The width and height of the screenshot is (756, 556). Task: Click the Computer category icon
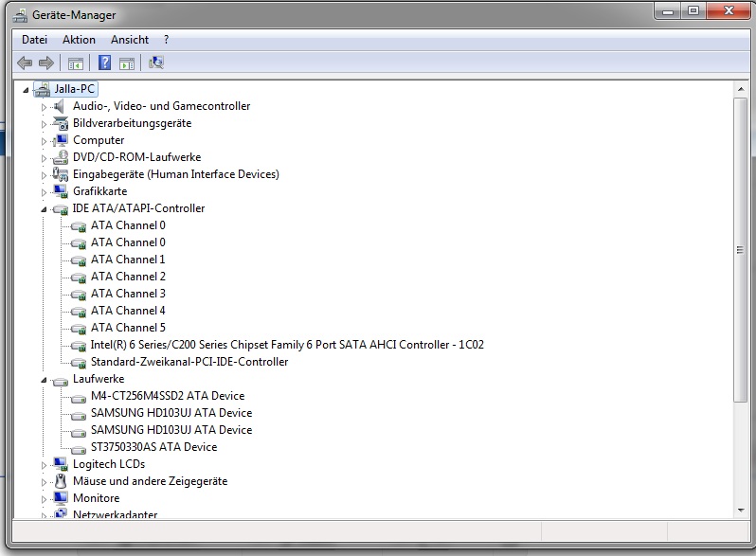tap(61, 140)
